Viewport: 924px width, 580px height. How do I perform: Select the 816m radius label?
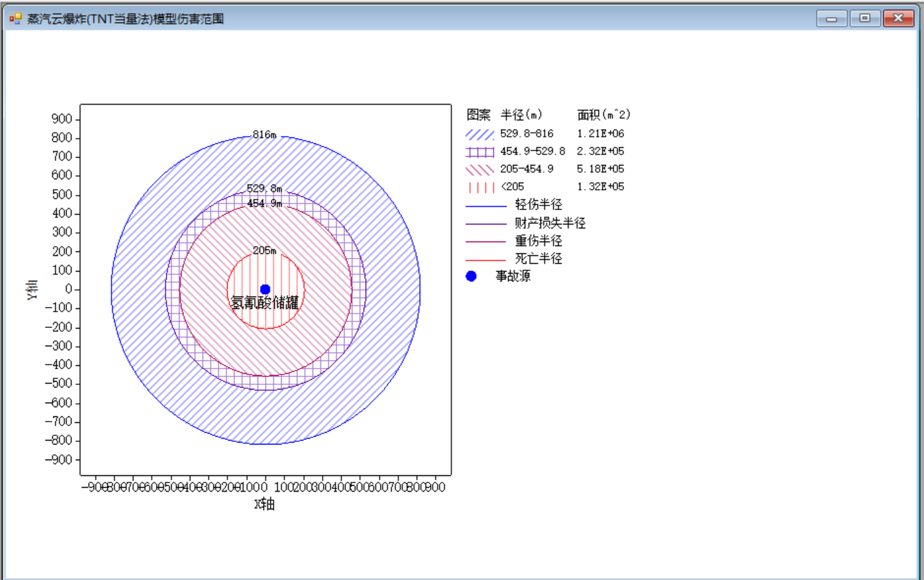265,135
